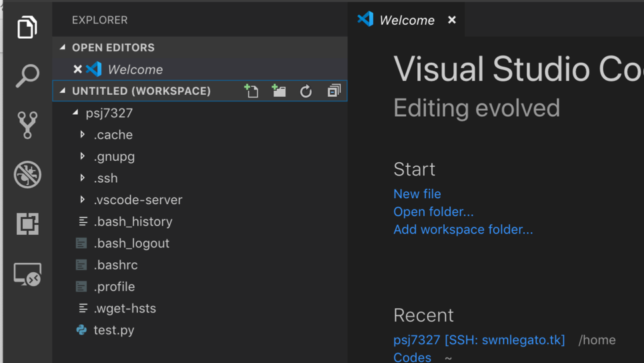
Task: Close Welcome in Open Editors list
Action: (77, 69)
